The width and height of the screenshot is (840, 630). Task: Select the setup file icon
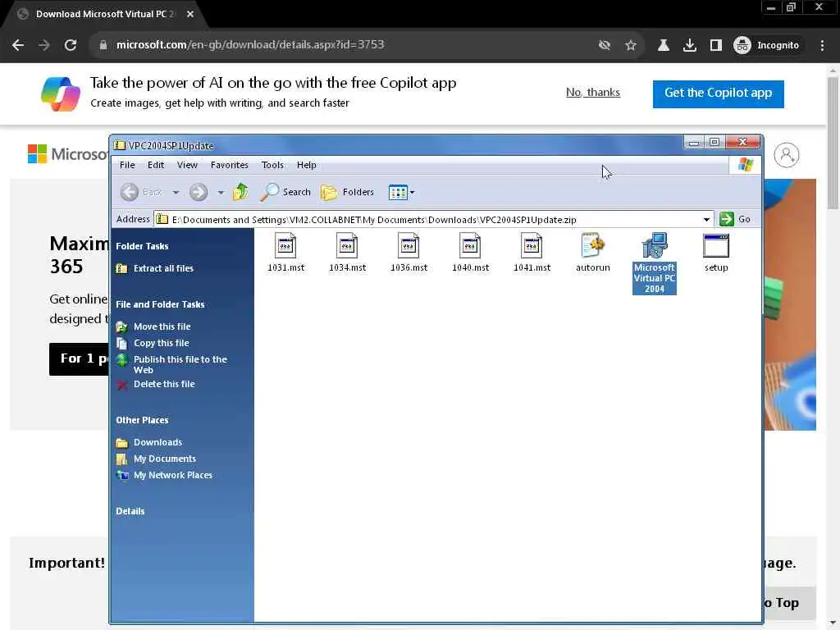[715, 246]
